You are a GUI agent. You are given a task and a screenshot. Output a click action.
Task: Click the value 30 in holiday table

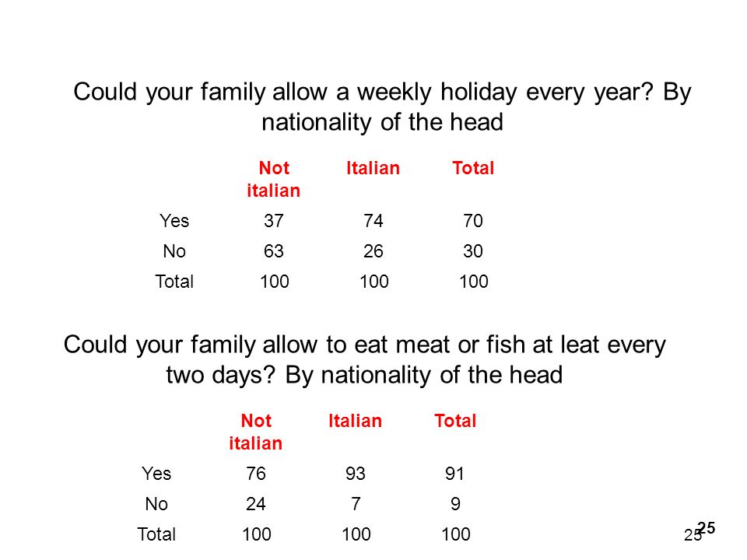473,251
